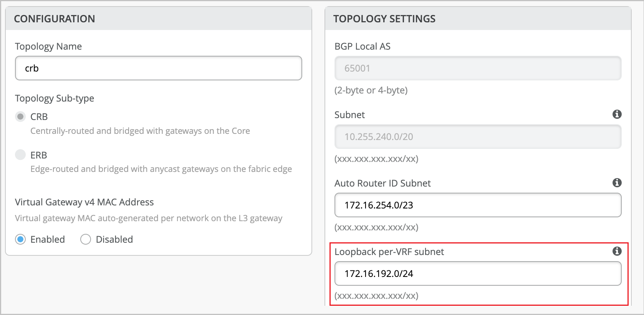The image size is (644, 315).
Task: Open the info tooltip next to Subnet
Action: point(618,114)
